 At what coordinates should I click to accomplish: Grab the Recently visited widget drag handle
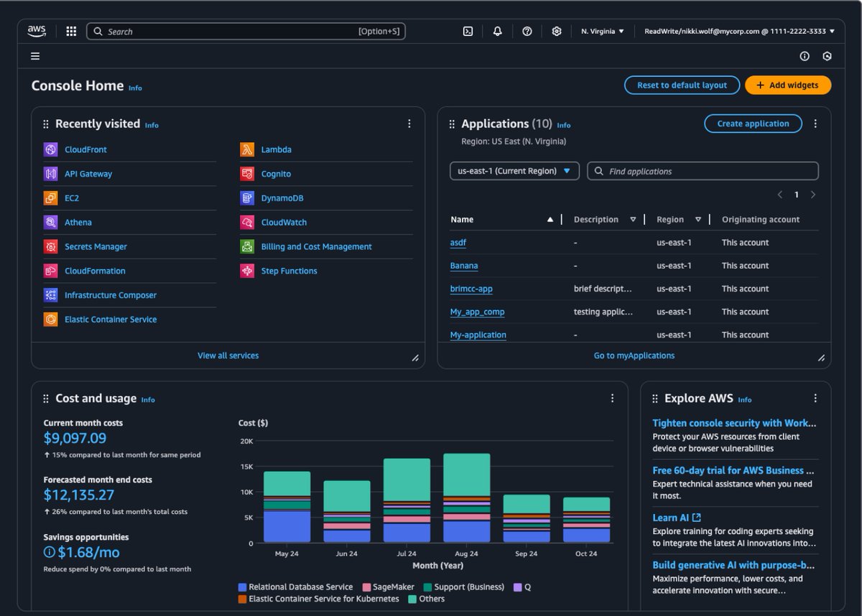click(46, 124)
